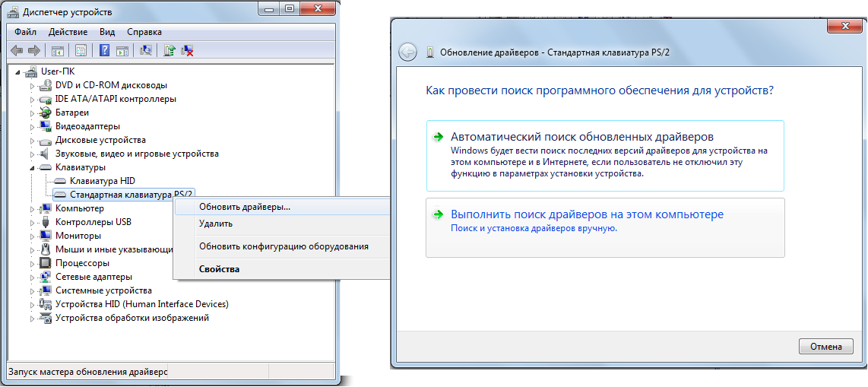
Task: Select Устройства обработки изображений label
Action: [131, 318]
